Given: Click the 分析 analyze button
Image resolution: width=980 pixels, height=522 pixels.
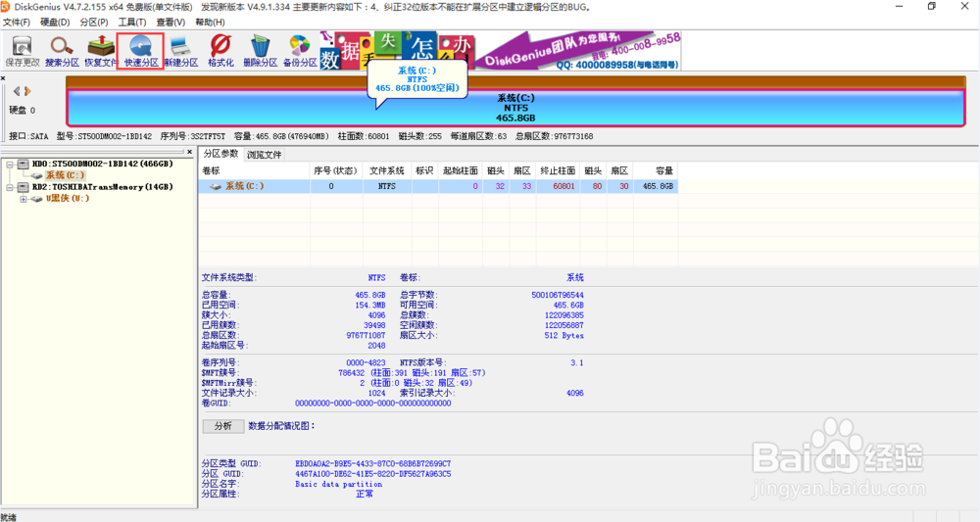Looking at the screenshot, I should 223,426.
